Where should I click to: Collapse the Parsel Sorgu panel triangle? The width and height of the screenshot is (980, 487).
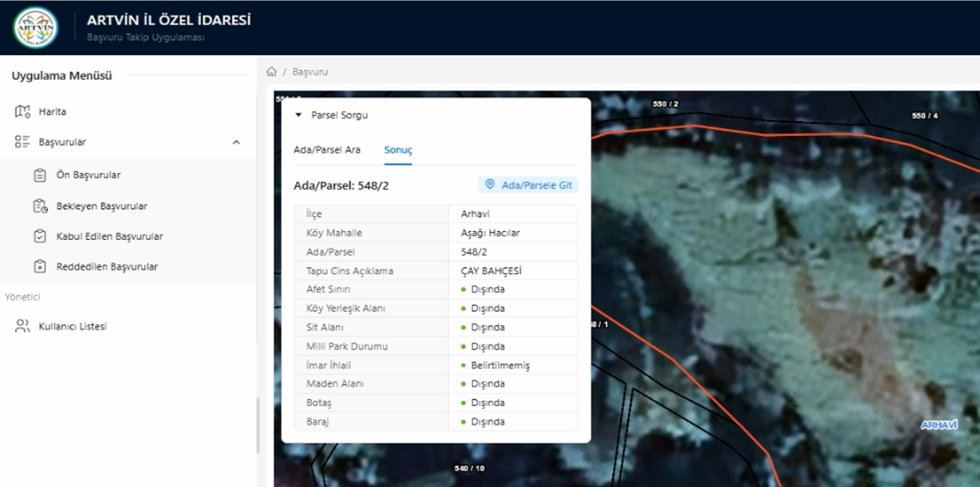[x=299, y=115]
